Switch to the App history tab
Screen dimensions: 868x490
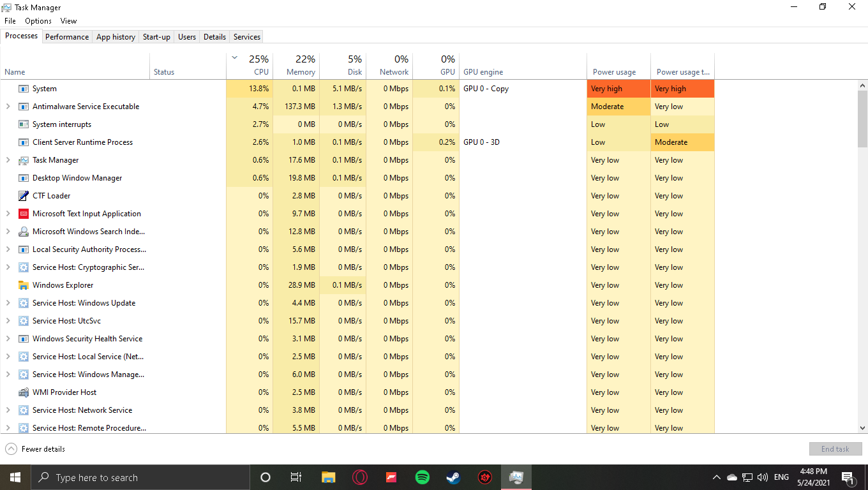click(116, 37)
